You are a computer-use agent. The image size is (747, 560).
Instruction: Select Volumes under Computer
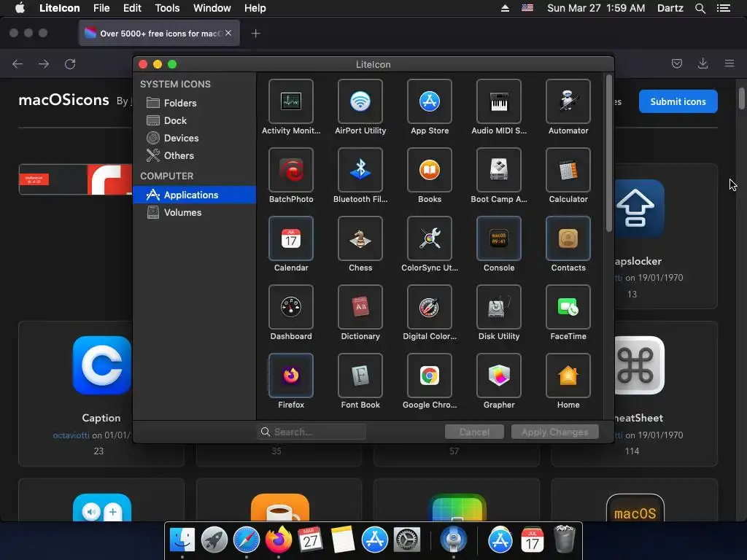[194, 212]
